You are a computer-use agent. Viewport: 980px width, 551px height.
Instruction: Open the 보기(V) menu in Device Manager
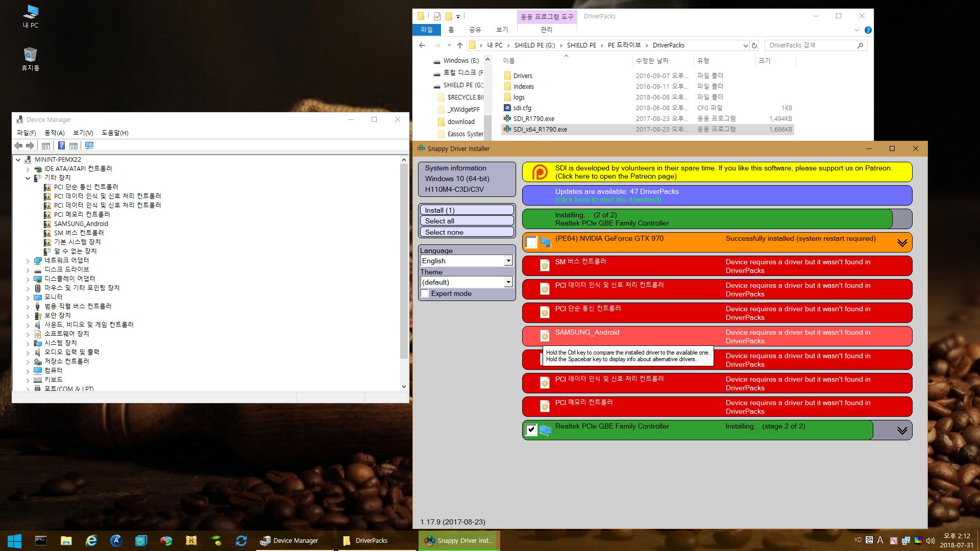click(x=83, y=133)
